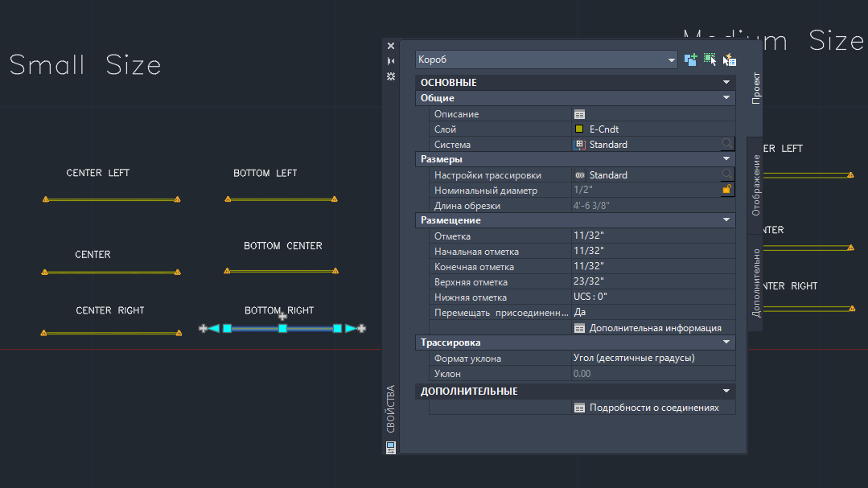The width and height of the screenshot is (868, 488).
Task: Search routing preferences via magnifier icon
Action: click(727, 174)
